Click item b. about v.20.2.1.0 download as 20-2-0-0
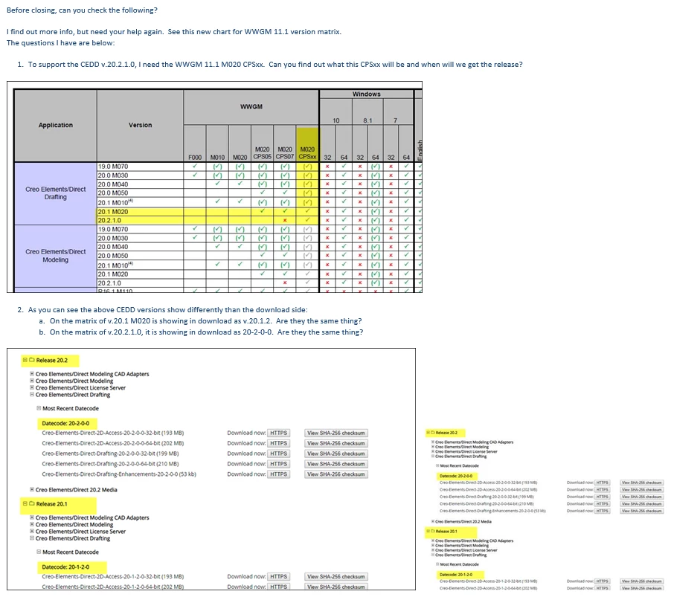The image size is (700, 600). [x=206, y=332]
